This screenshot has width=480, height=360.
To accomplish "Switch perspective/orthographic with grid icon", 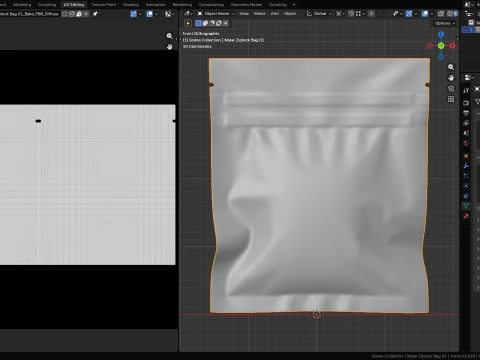I will 451,99.
